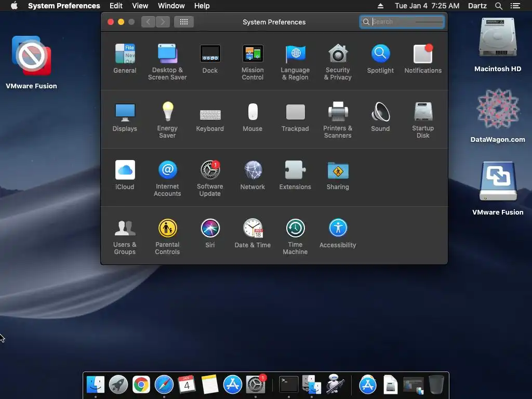The width and height of the screenshot is (532, 399).
Task: Open Launchpad from the Dock
Action: tap(118, 385)
